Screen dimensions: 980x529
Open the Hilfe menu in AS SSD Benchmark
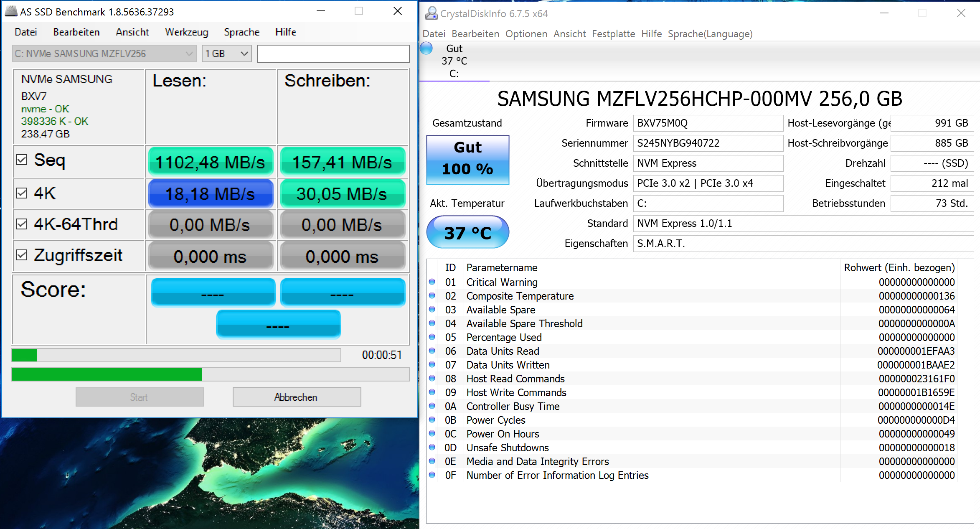point(286,32)
